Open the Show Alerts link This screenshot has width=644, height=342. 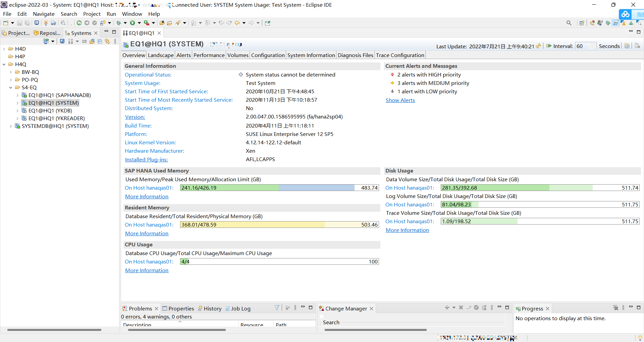coord(400,100)
